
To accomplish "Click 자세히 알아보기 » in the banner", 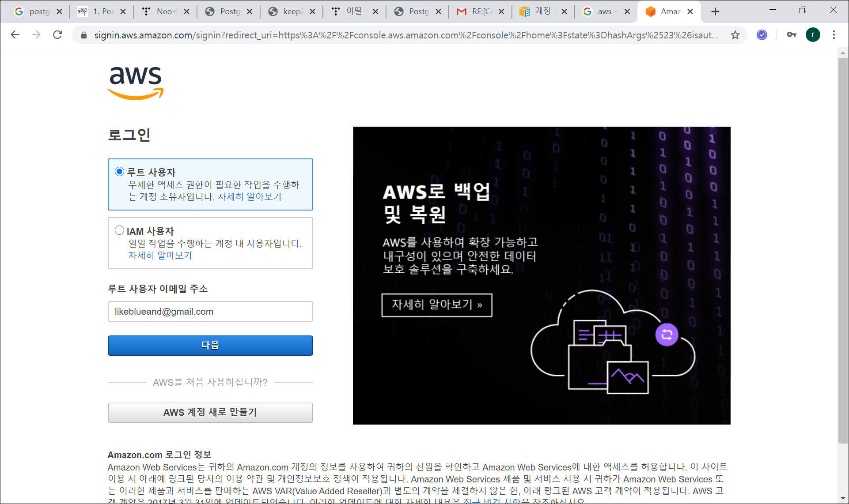I will pyautogui.click(x=437, y=305).
